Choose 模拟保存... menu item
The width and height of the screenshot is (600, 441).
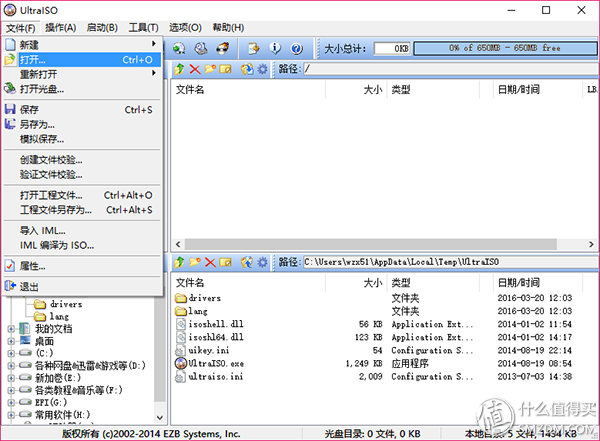[82, 139]
